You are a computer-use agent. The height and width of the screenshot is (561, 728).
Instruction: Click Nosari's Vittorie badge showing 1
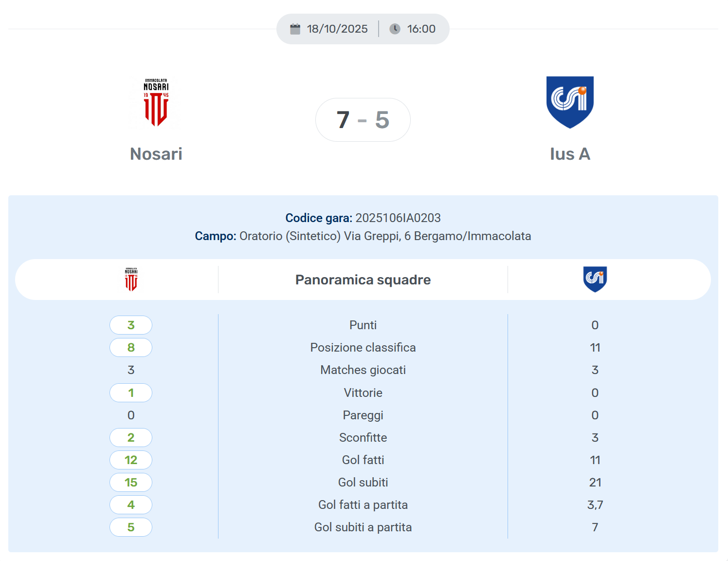131,393
